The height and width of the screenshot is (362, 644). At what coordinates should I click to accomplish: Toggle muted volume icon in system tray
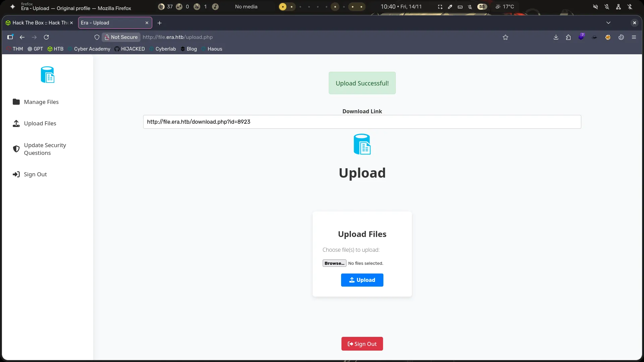[x=595, y=7]
